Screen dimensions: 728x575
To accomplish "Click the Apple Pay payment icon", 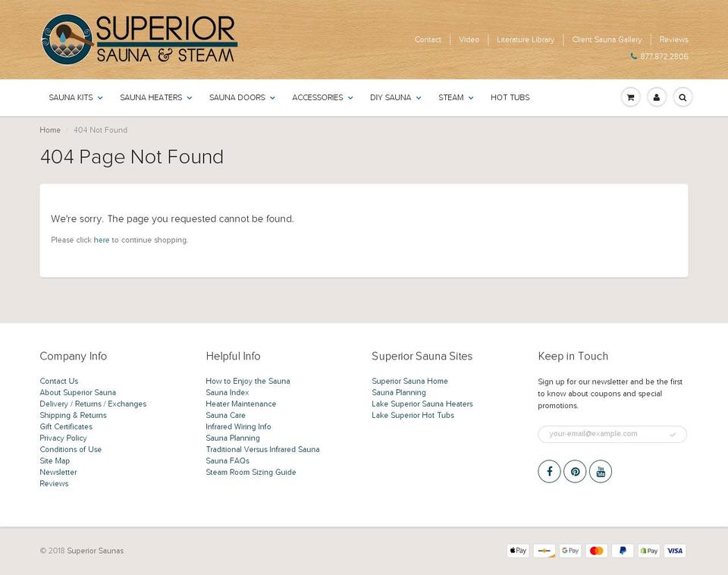I will coord(518,551).
